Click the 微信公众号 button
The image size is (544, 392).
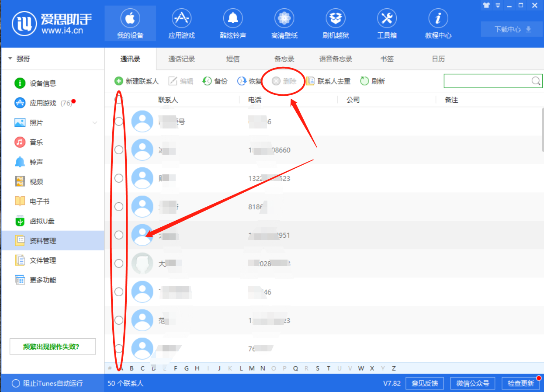(x=473, y=383)
